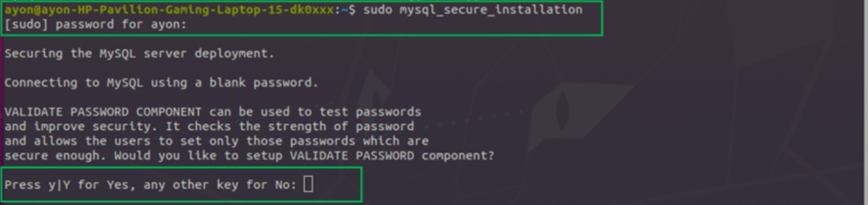The image size is (868, 205).
Task: Click 'Connecting to MySQL using a blank password.' line
Action: [161, 83]
